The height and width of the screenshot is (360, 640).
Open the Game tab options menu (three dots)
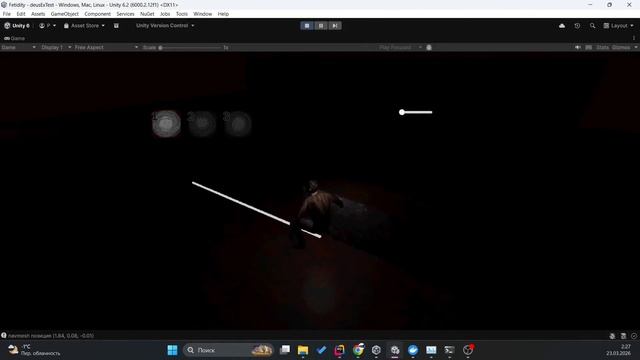[x=634, y=38]
